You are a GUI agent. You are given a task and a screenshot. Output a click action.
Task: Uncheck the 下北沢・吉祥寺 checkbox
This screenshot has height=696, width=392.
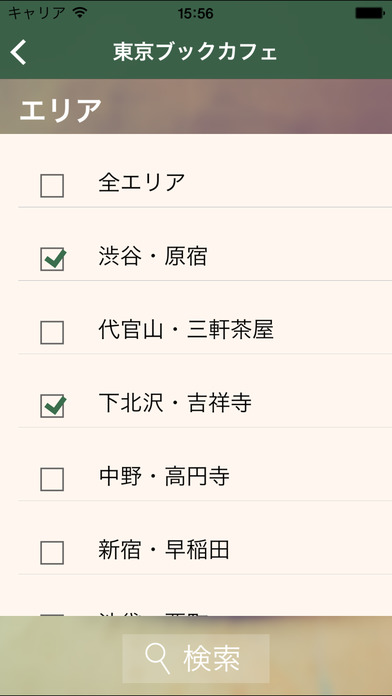point(52,406)
